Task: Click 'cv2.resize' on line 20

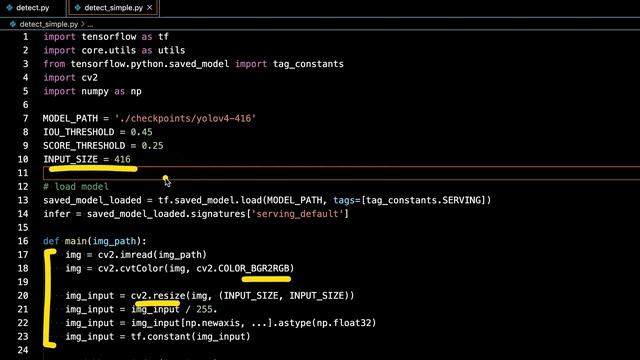Action: 158,296
